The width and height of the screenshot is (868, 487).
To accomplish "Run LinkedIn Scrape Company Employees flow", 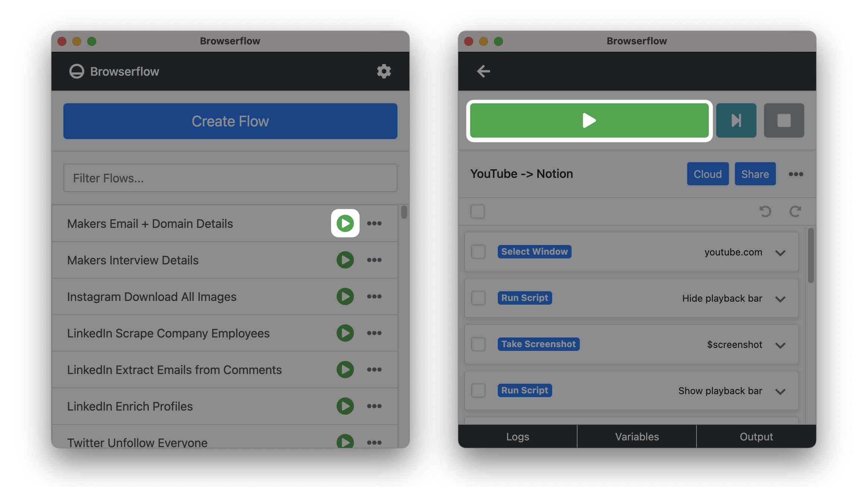I will 345,333.
